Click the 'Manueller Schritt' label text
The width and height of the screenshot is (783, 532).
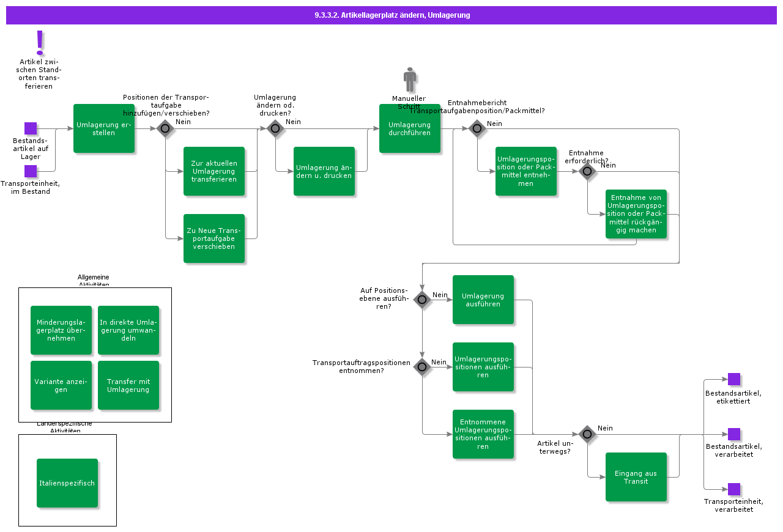point(409,102)
